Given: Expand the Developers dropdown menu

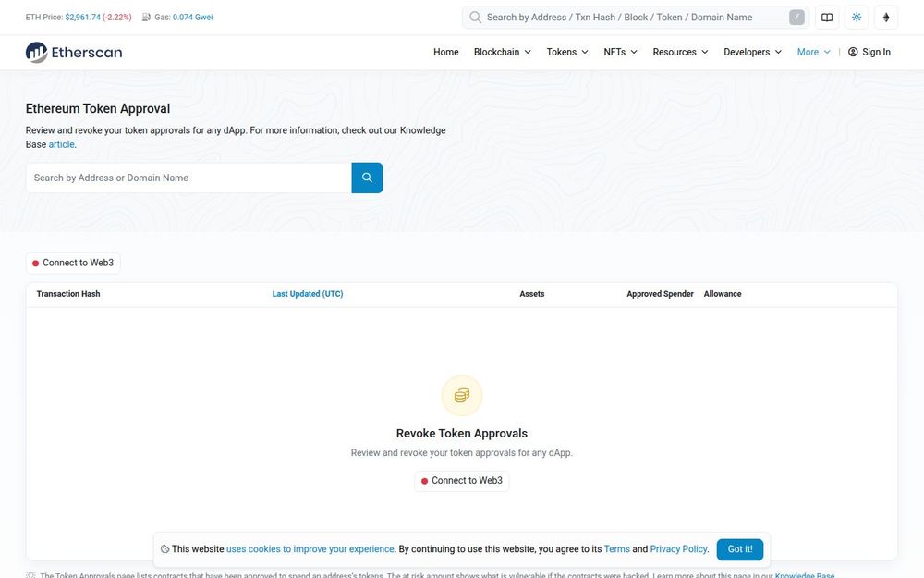Looking at the screenshot, I should tap(752, 52).
